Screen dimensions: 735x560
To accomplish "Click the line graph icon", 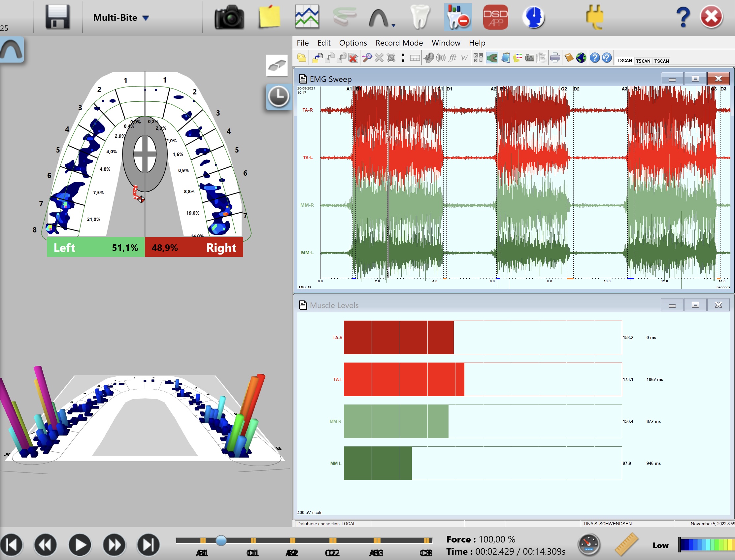I will tap(307, 17).
